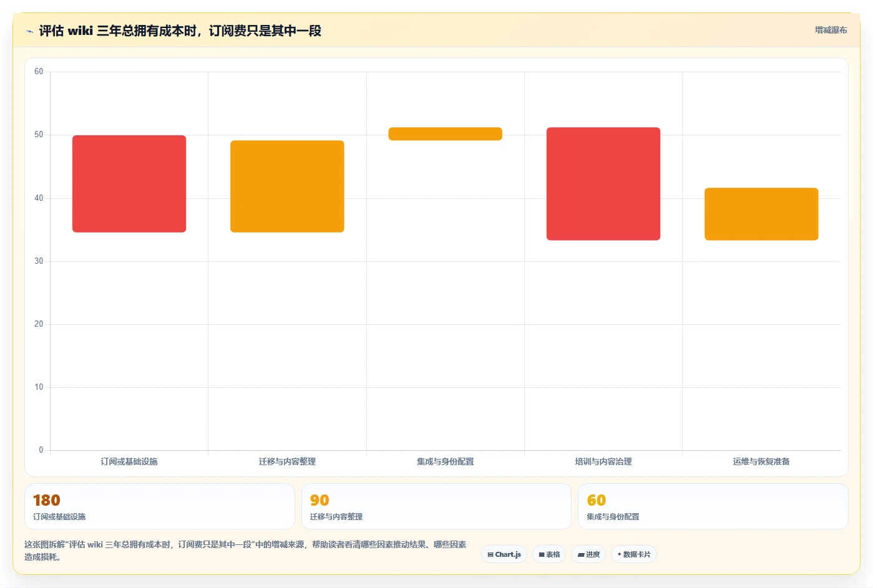Select the orange 运维与恢复准备 waterfall bar
873x588 pixels.
761,214
